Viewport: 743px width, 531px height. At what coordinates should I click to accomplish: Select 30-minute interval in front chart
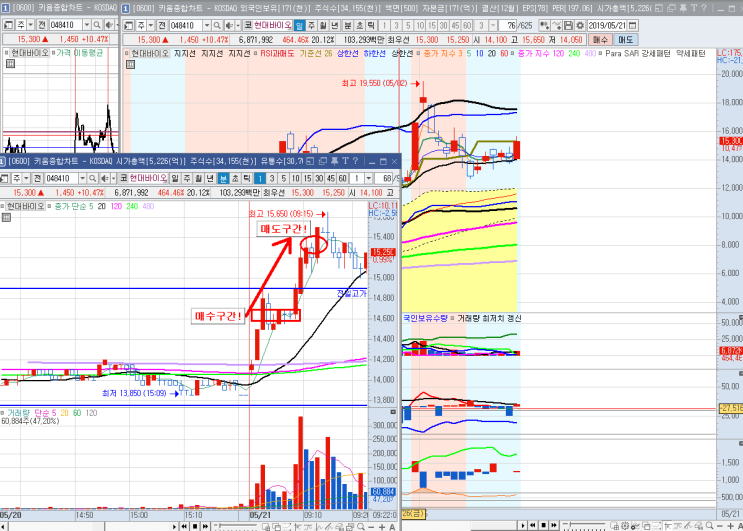tap(318, 178)
